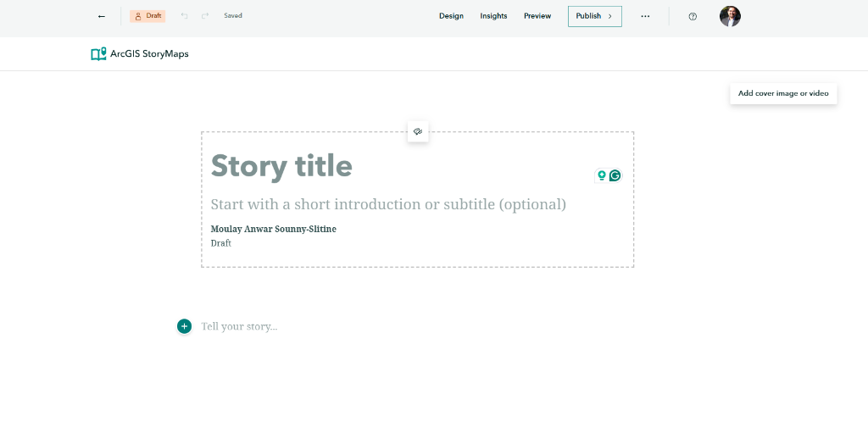Click the redo arrow icon
Screen dimensions: 868x433
(x=205, y=16)
